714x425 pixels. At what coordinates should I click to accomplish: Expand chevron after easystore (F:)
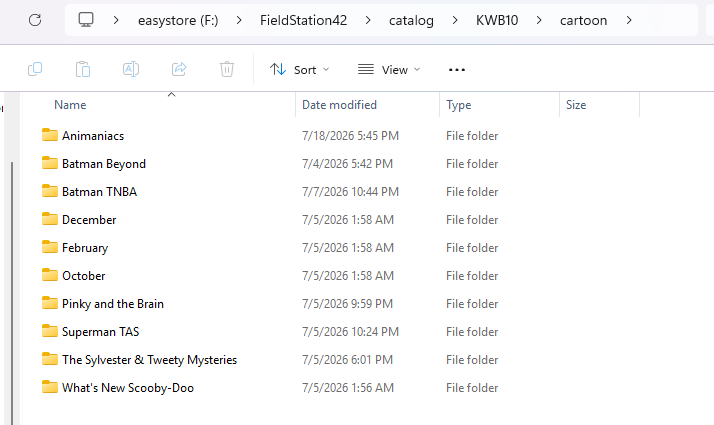[239, 20]
